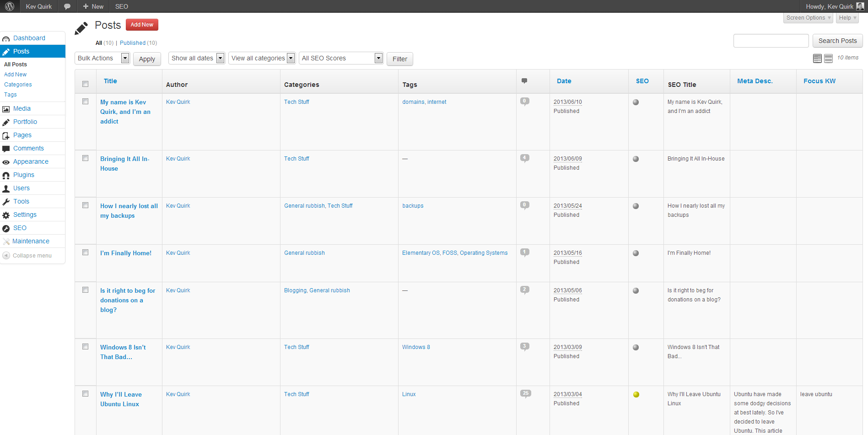The image size is (868, 435).
Task: Expand the Show all dates dropdown
Action: [x=196, y=58]
